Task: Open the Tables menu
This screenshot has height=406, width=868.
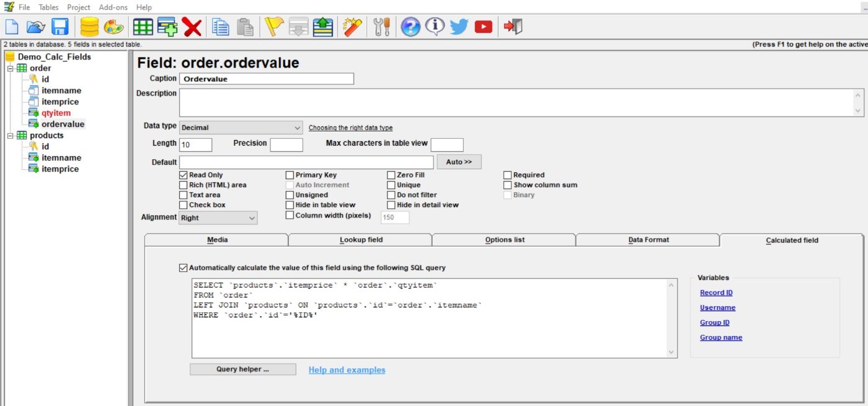Action: pos(48,7)
